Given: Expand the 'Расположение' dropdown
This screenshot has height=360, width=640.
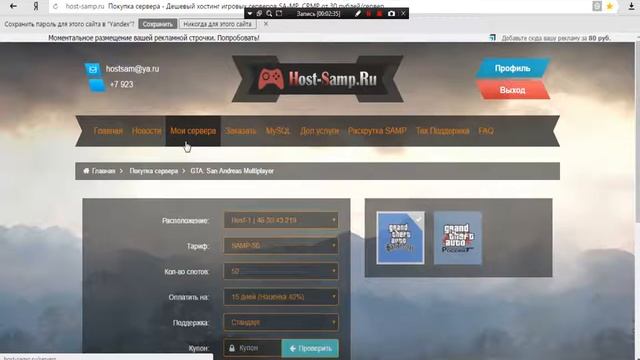Looking at the screenshot, I should (x=281, y=220).
